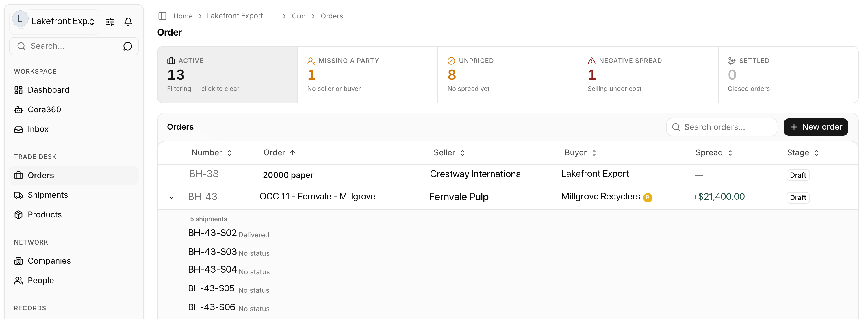868x319 pixels.
Task: Open the Lakefront Exp. workspace switcher
Action: point(55,22)
